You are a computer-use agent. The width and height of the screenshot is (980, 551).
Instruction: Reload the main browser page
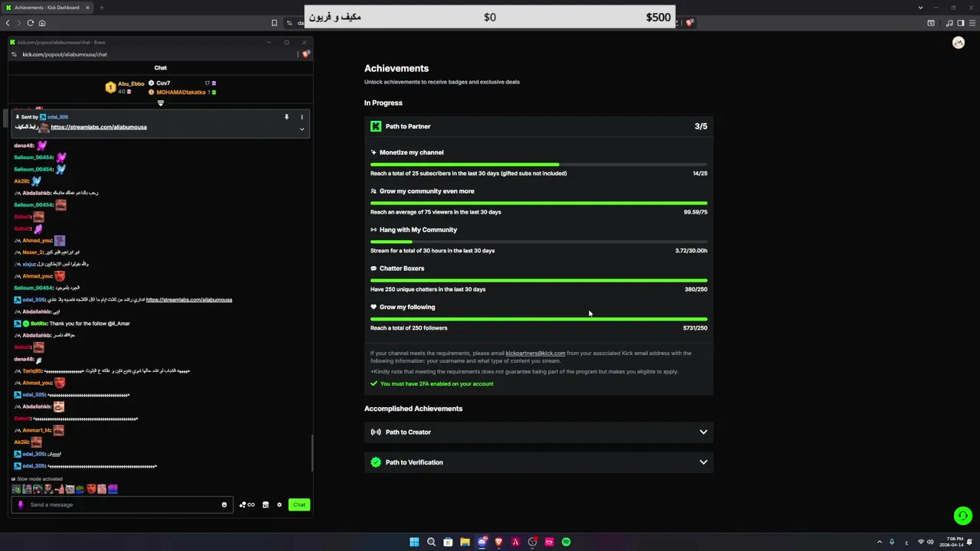[31, 23]
